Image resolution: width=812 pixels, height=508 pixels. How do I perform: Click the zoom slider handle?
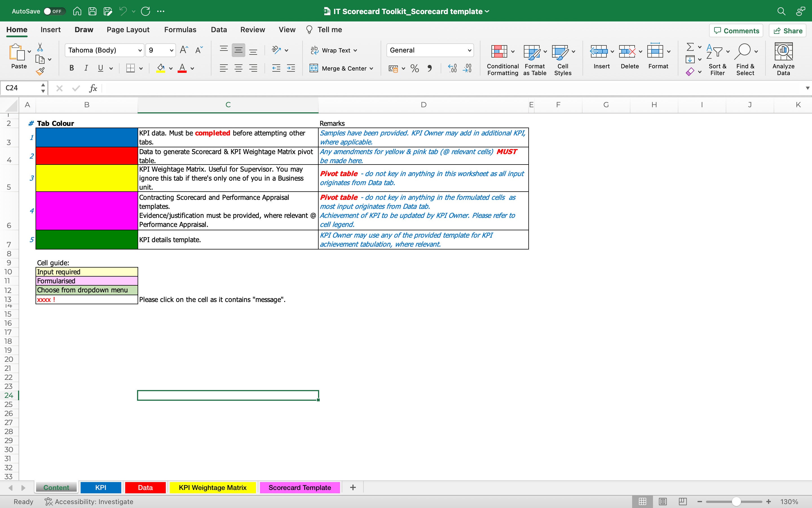(736, 502)
